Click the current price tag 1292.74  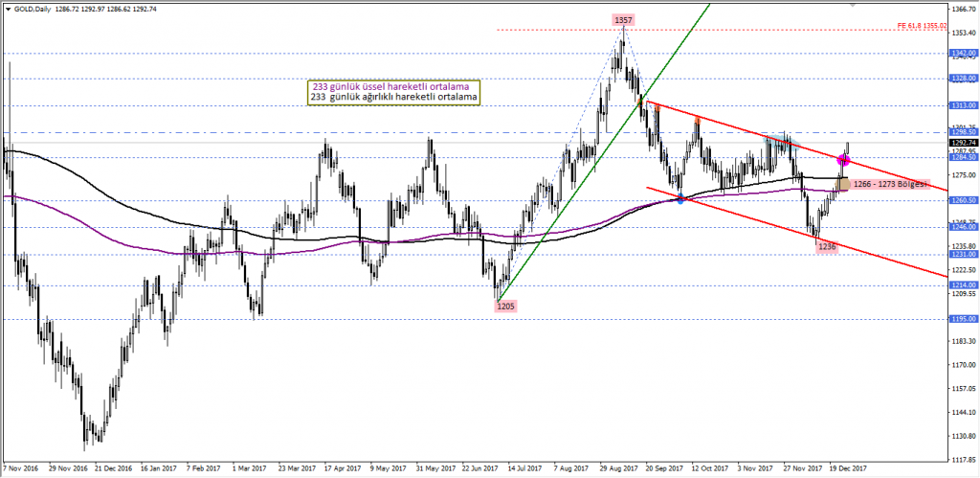[963, 143]
